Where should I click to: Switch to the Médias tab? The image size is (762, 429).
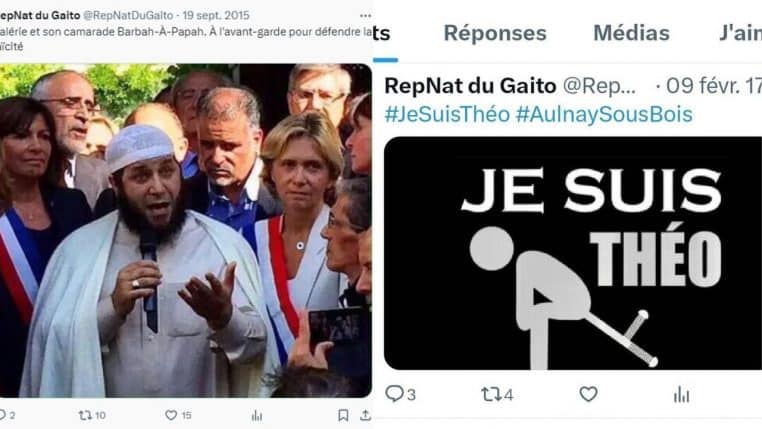(631, 33)
